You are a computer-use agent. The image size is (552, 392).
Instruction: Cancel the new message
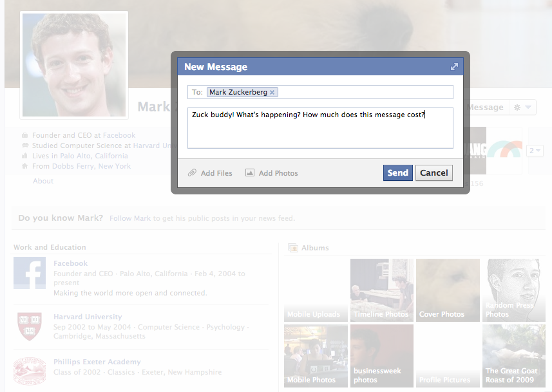click(x=434, y=173)
